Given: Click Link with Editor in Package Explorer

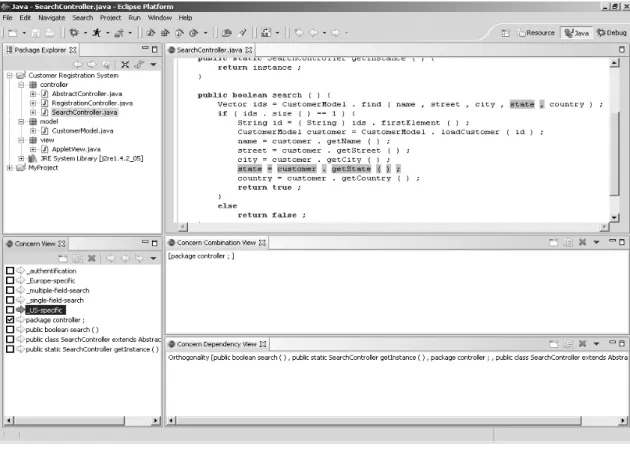Looking at the screenshot, I should pos(139,64).
